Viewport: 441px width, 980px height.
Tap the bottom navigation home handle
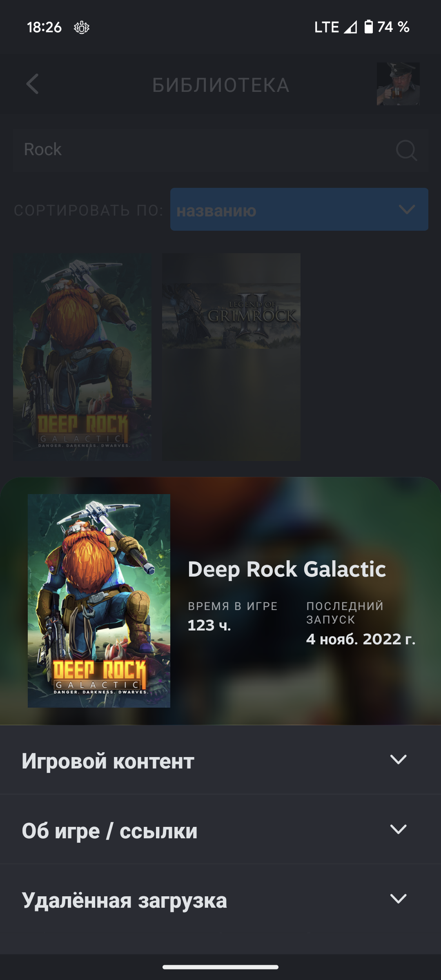[220, 967]
